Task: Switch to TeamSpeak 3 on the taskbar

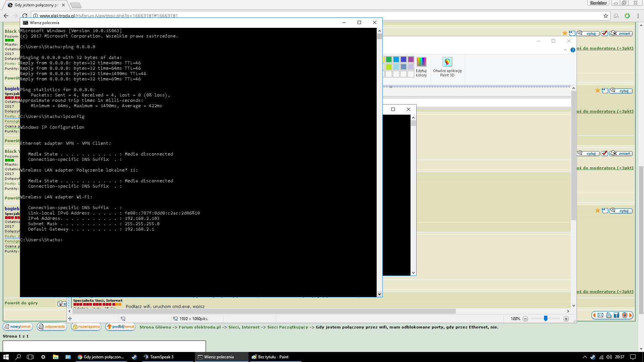Action: tap(167, 357)
